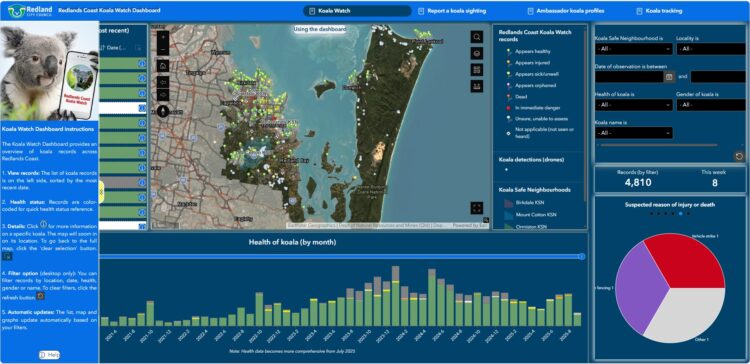The width and height of the screenshot is (750, 364).
Task: Click the In immediate danger legend entry
Action: point(533,108)
